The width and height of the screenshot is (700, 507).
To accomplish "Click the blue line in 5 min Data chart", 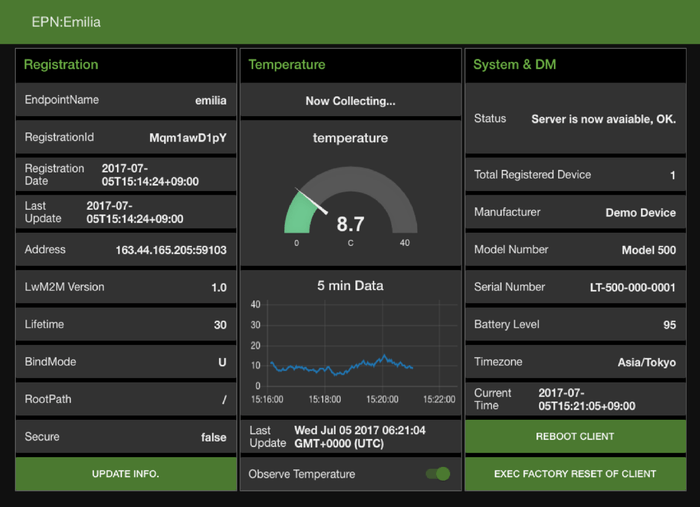I will coord(340,368).
